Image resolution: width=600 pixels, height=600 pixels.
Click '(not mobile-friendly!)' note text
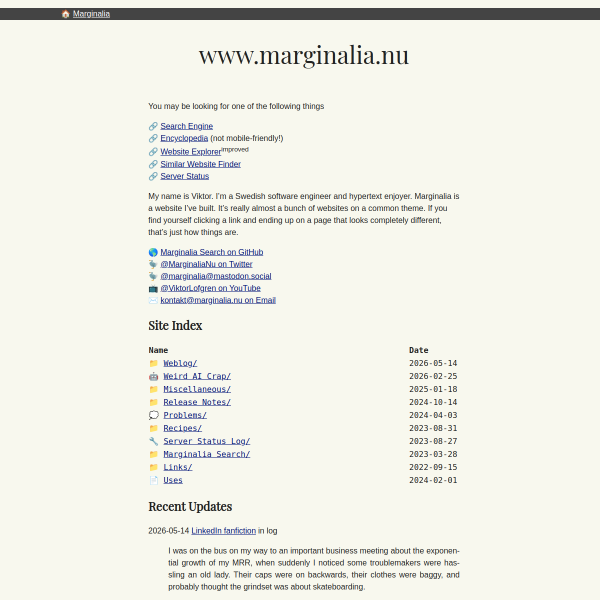coord(247,138)
